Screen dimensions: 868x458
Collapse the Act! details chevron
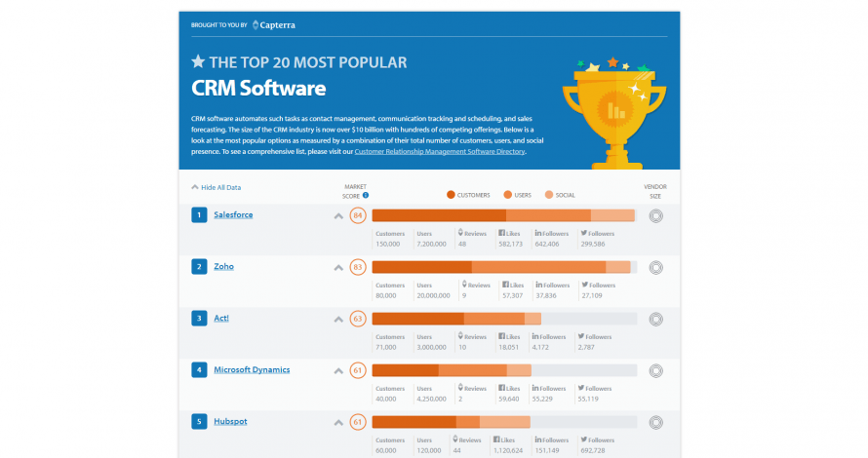pos(338,320)
